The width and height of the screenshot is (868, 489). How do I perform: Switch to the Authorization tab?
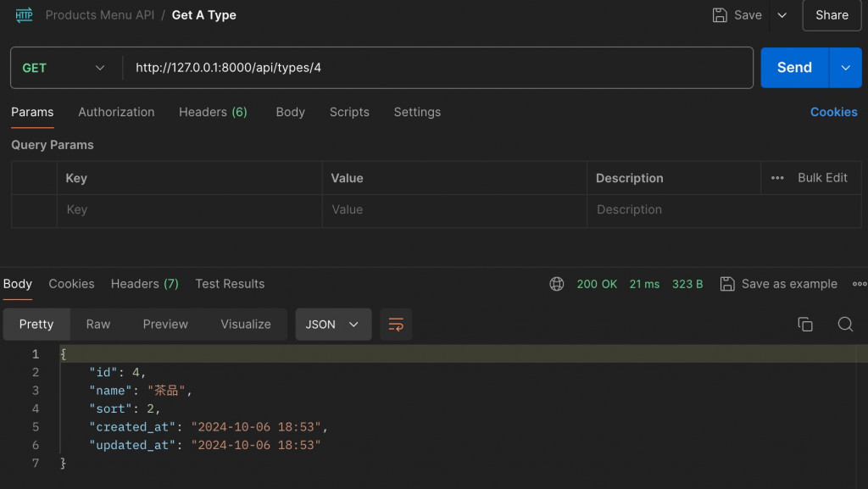coord(116,112)
